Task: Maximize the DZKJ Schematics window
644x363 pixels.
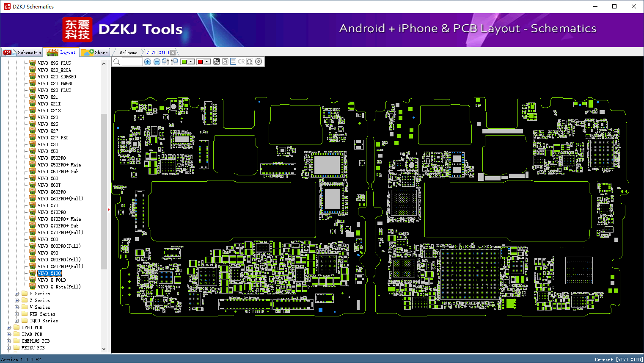Action: [614, 6]
